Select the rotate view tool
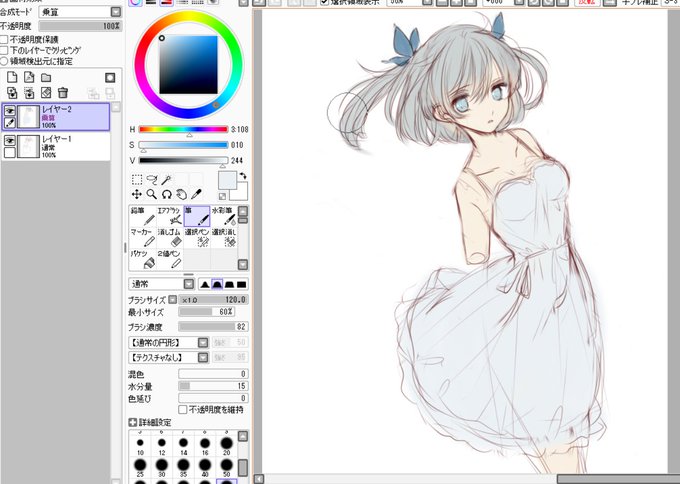 (x=167, y=194)
